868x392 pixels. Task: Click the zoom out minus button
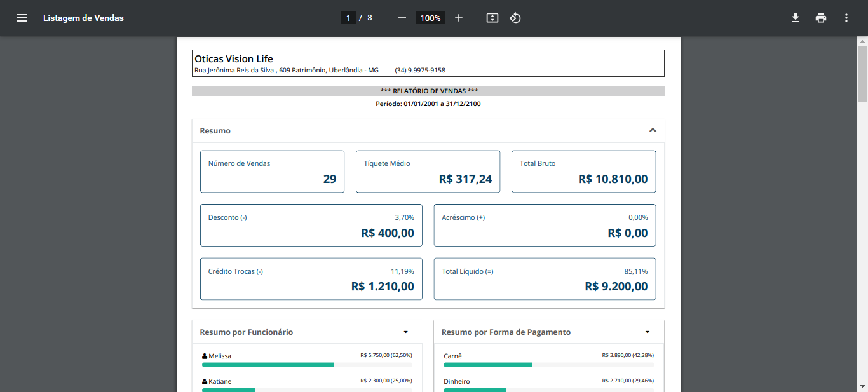click(402, 18)
